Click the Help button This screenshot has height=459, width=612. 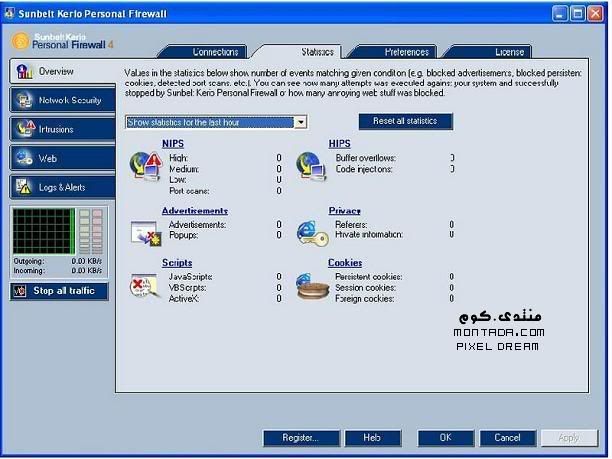pyautogui.click(x=373, y=438)
